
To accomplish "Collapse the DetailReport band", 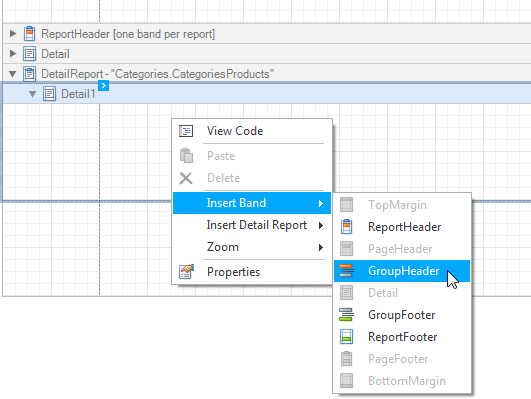I will [13, 74].
